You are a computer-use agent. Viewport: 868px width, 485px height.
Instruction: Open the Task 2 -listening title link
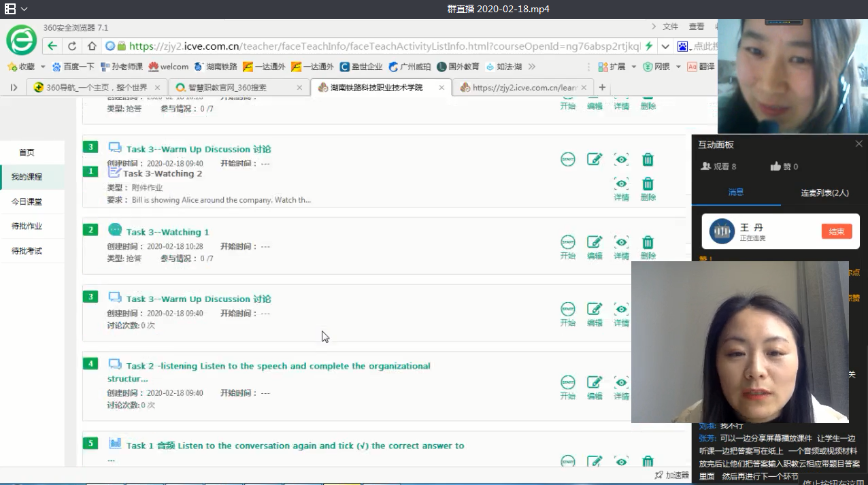(x=269, y=372)
